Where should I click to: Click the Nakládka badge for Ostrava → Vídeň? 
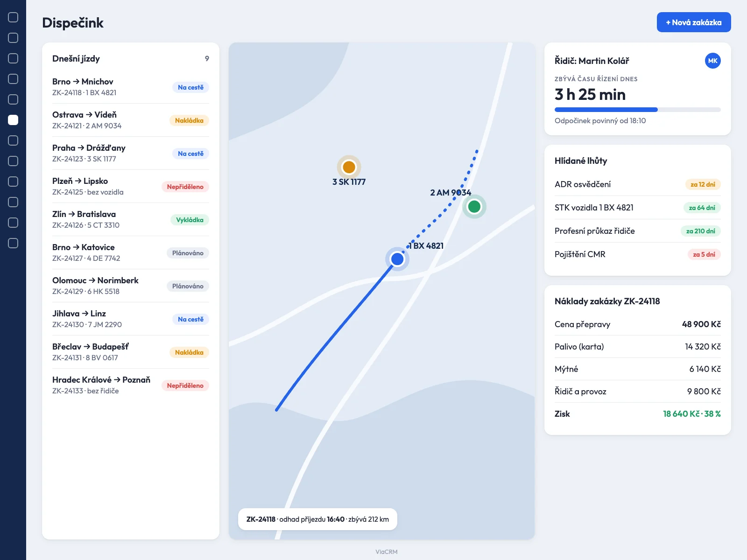[189, 120]
